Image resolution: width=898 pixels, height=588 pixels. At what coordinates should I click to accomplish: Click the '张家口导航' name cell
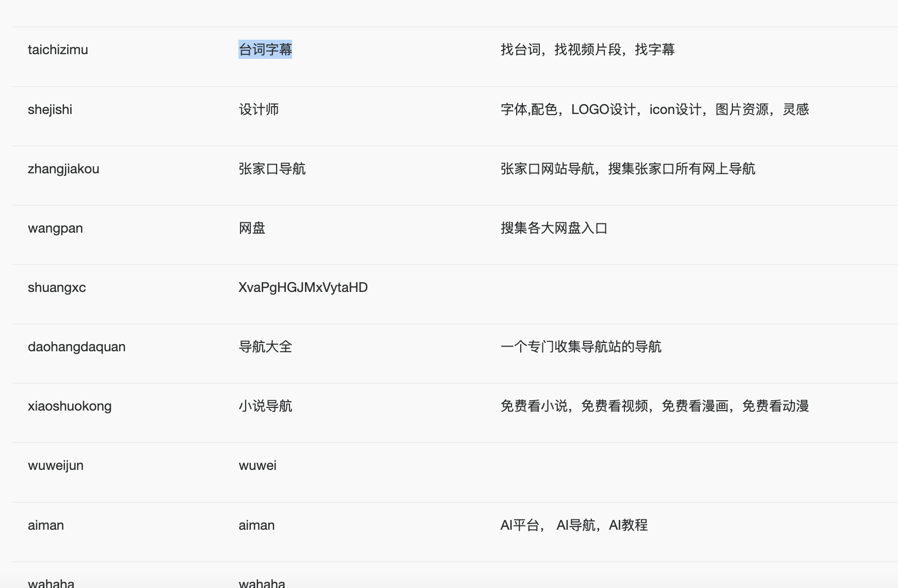point(272,169)
